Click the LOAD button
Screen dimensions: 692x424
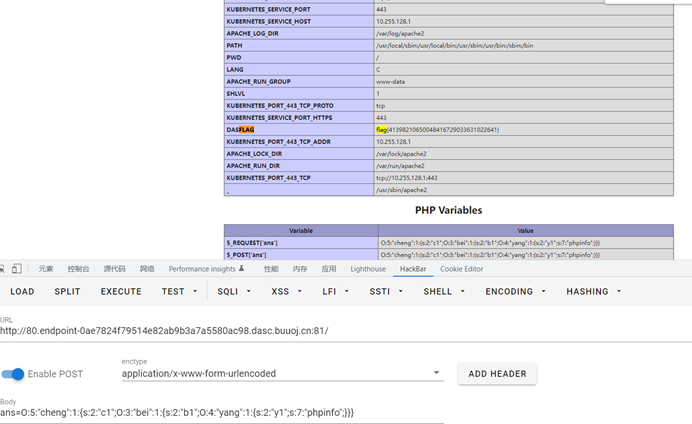(22, 292)
